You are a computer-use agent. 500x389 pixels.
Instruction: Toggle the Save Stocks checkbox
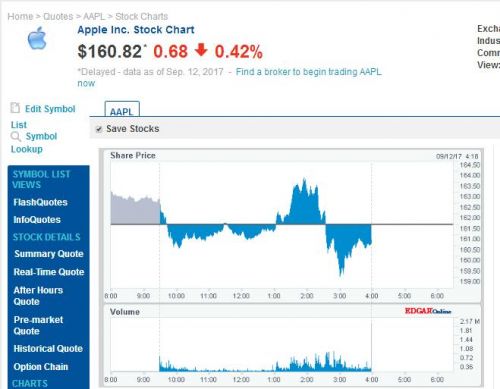tap(99, 129)
